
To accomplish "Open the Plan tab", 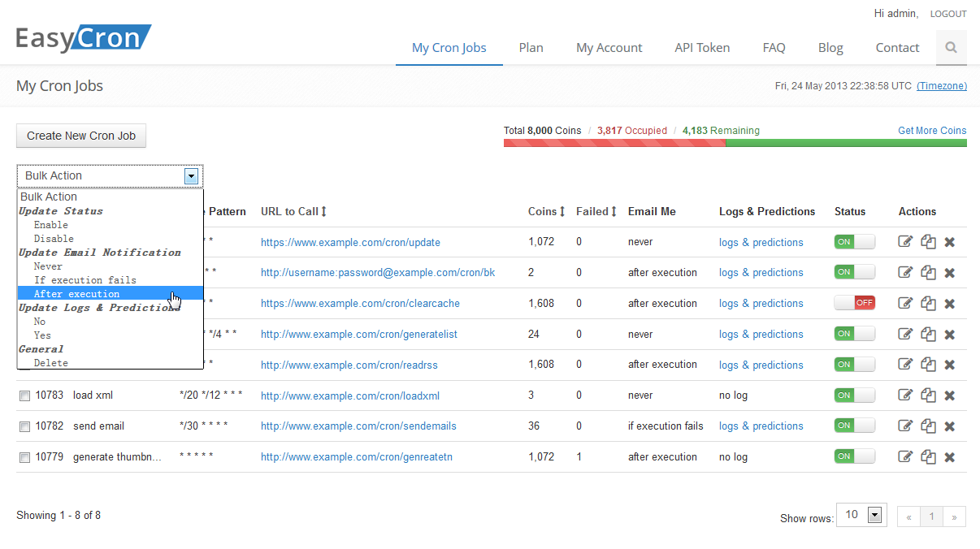I will pyautogui.click(x=531, y=48).
